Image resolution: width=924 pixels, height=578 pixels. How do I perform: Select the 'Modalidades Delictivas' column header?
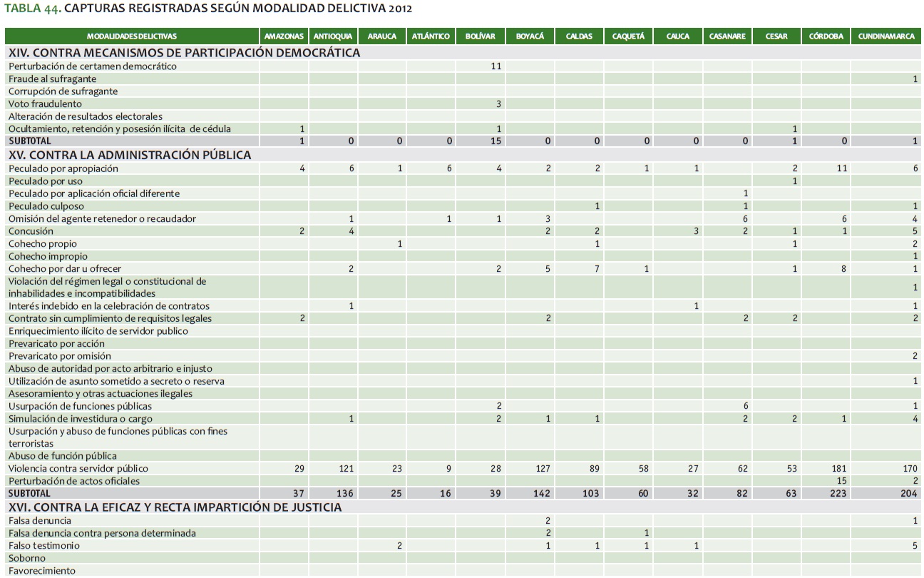(131, 36)
